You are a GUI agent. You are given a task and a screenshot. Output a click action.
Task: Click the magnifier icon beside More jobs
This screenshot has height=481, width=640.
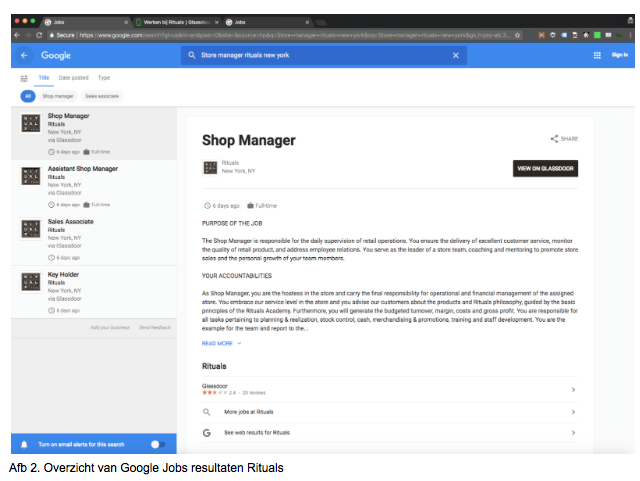pyautogui.click(x=207, y=412)
